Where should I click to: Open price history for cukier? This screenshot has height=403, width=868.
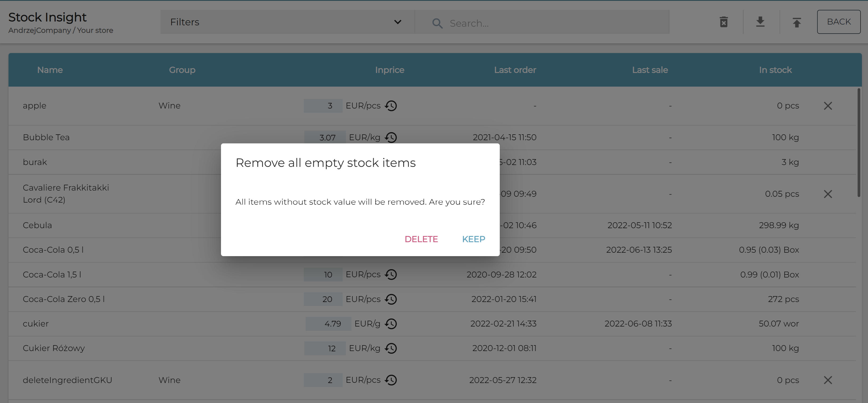[x=391, y=324]
